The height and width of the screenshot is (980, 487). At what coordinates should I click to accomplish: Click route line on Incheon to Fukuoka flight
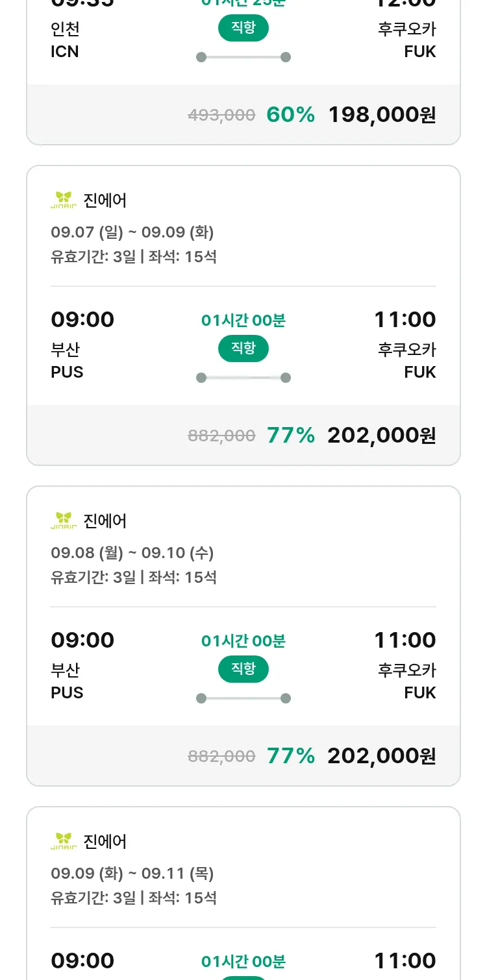tap(243, 57)
